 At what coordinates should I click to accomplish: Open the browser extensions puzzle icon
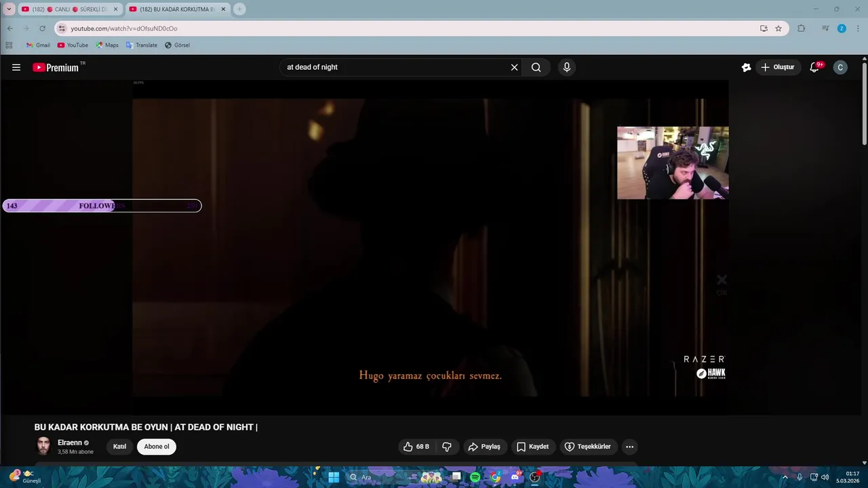[x=802, y=28]
